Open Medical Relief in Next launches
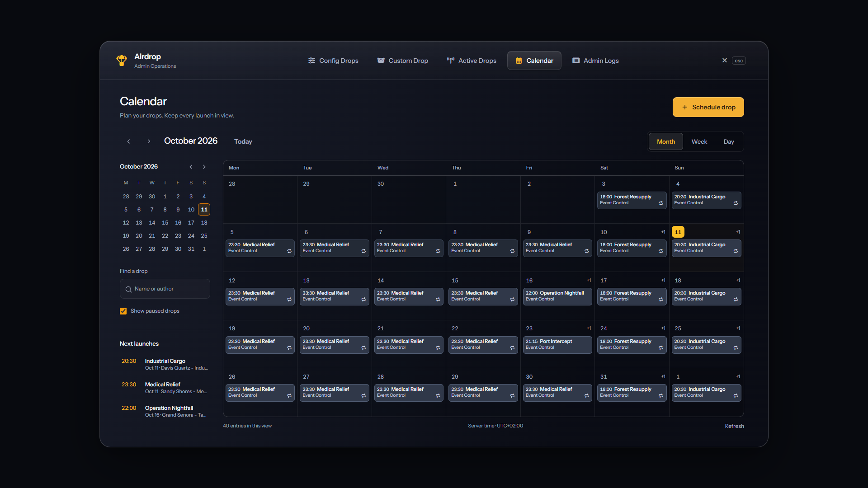The height and width of the screenshot is (488, 868). [x=165, y=388]
